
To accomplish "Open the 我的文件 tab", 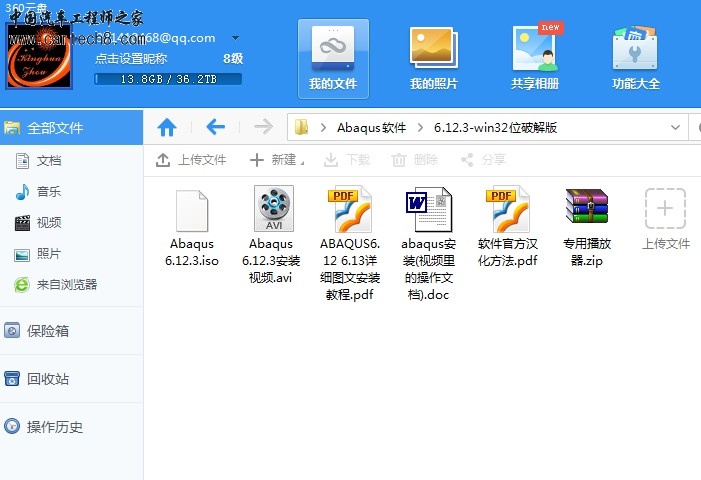I will coord(333,58).
